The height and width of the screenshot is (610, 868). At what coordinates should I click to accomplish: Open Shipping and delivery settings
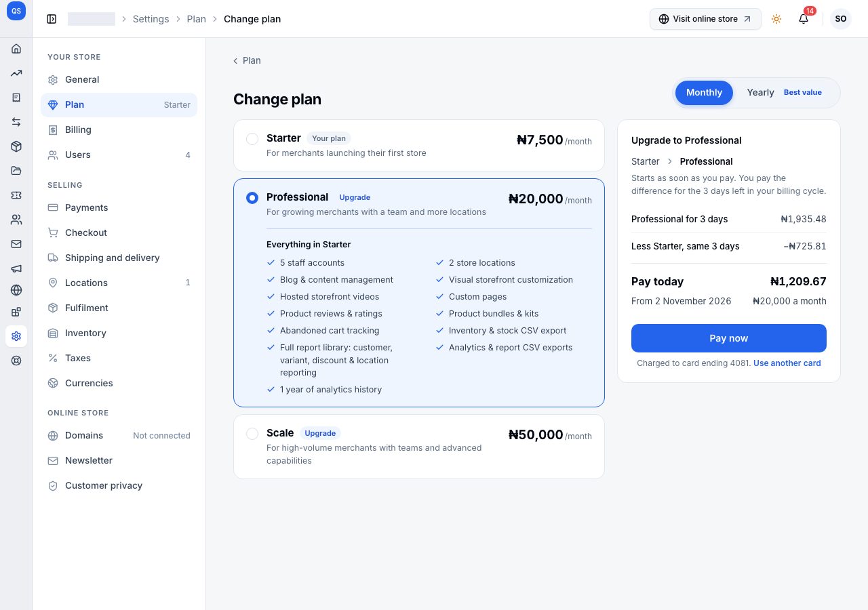coord(119,258)
